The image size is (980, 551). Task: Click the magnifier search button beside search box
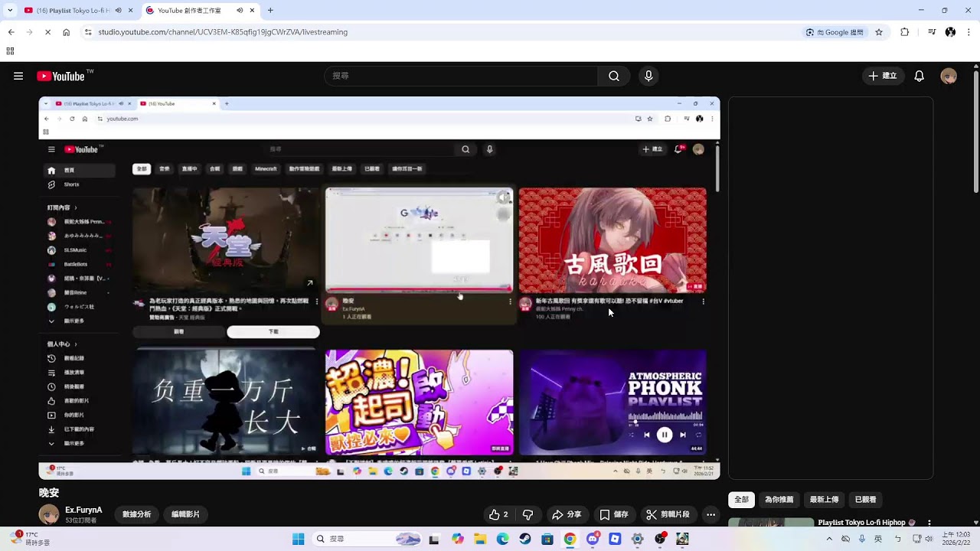point(614,76)
